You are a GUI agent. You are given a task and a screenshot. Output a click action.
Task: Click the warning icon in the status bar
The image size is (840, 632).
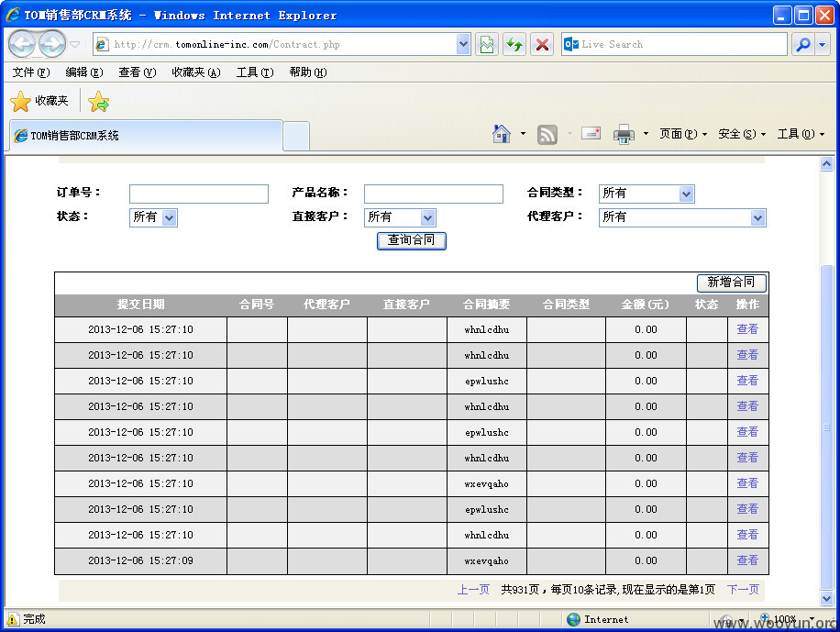click(12, 619)
